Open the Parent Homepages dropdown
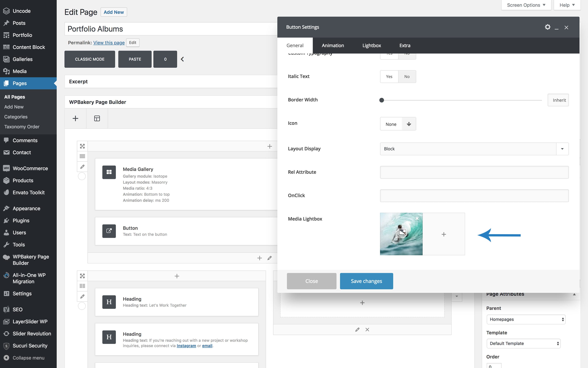The width and height of the screenshot is (588, 368). [526, 319]
